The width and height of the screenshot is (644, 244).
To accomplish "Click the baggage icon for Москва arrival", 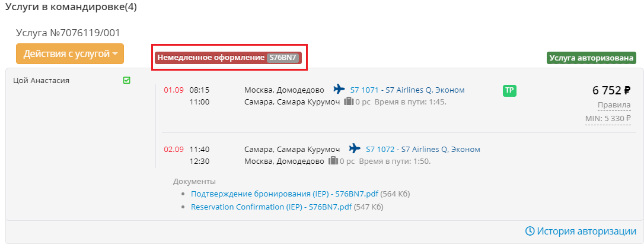I will (x=333, y=161).
